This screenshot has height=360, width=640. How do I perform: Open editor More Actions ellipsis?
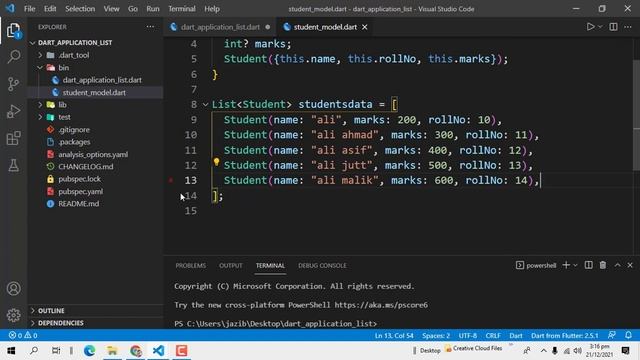coord(628,27)
